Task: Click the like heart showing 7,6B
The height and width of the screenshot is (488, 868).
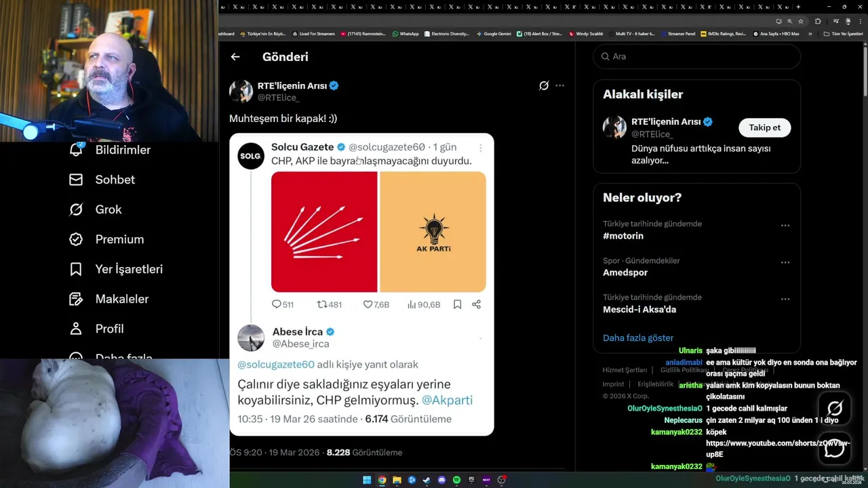Action: [x=368, y=304]
